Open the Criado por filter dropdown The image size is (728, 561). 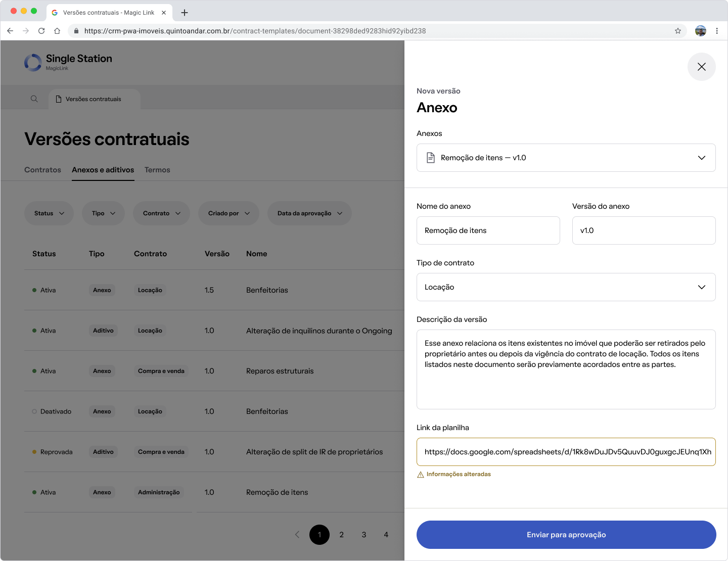[229, 213]
